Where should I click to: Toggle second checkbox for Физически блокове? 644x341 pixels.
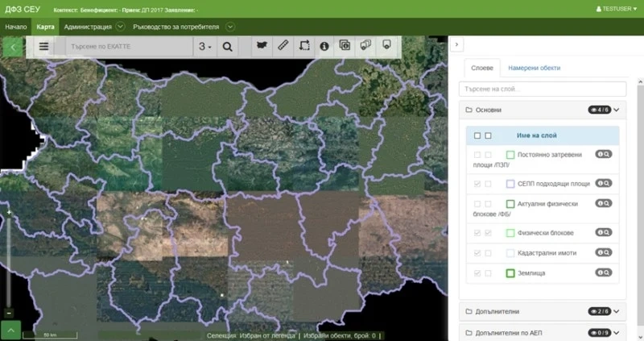[x=488, y=233]
